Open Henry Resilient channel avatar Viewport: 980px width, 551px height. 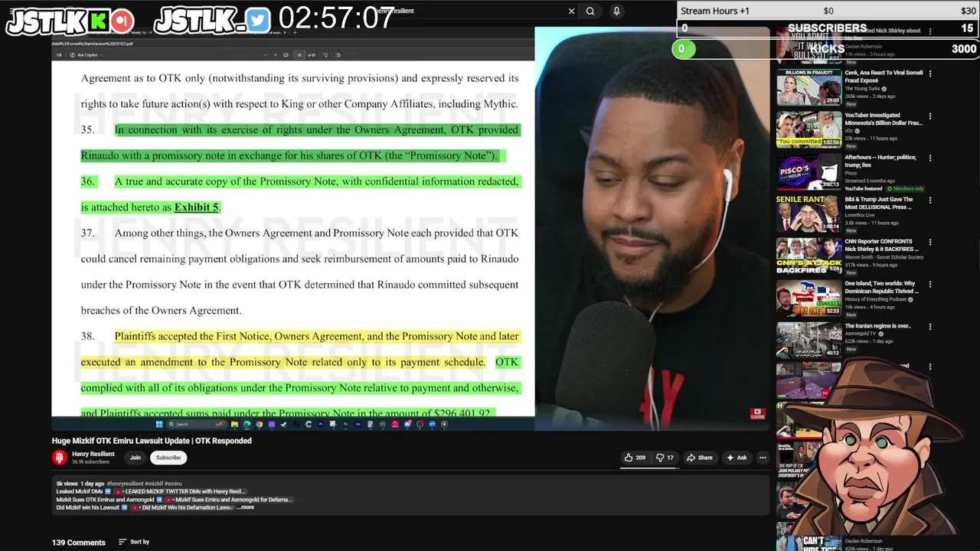[60, 458]
